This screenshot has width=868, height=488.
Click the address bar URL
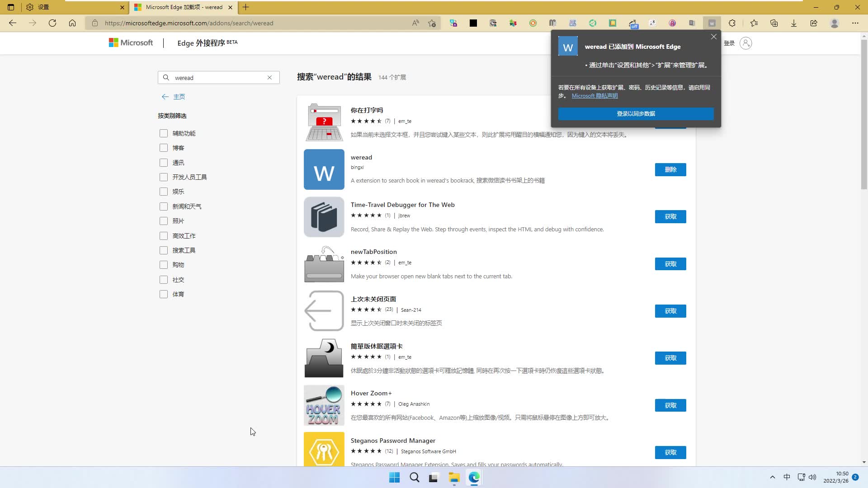[189, 23]
